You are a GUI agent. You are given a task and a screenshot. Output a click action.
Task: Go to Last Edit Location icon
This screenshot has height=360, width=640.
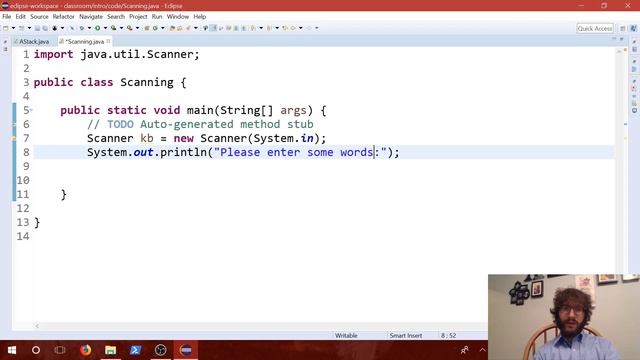coord(285,28)
